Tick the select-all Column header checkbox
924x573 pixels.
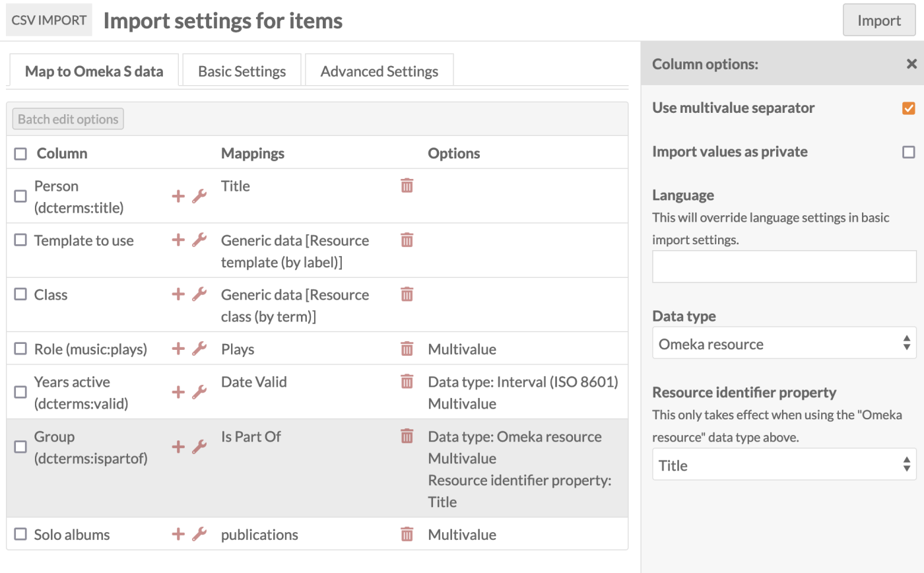point(20,154)
